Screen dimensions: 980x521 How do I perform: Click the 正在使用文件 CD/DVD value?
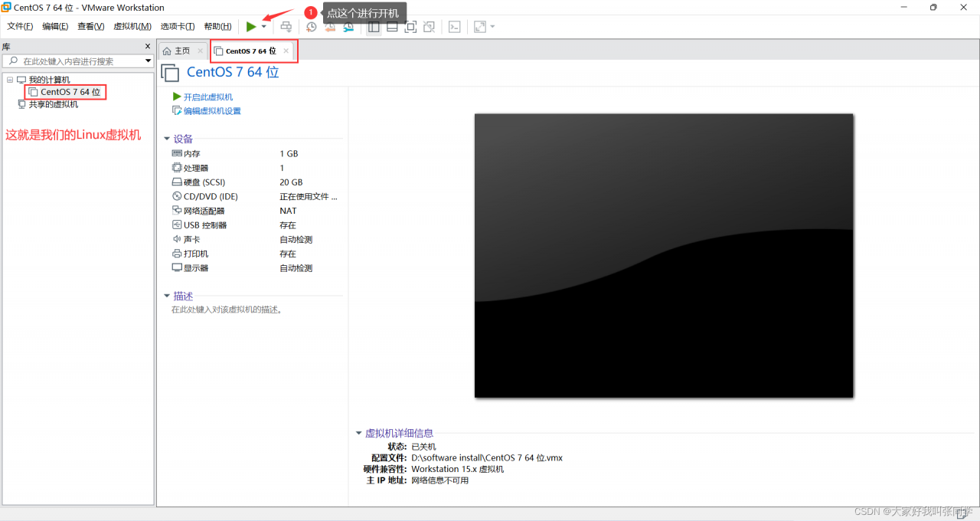pos(309,197)
